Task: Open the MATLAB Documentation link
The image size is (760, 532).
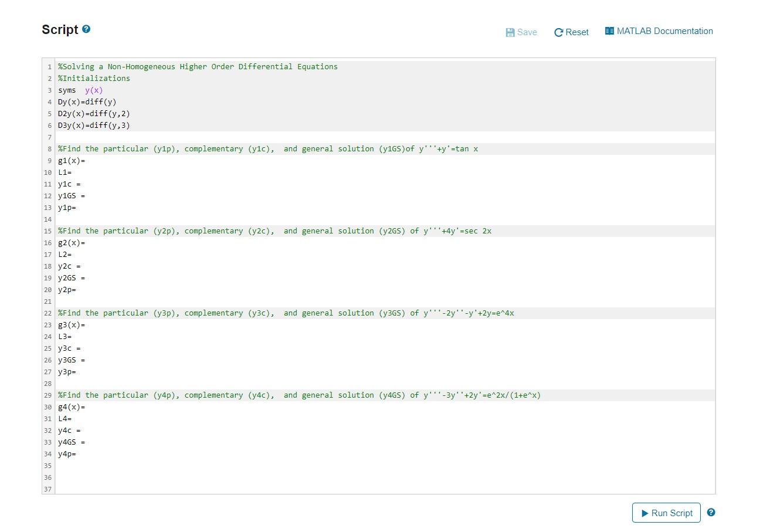Action: coord(659,31)
